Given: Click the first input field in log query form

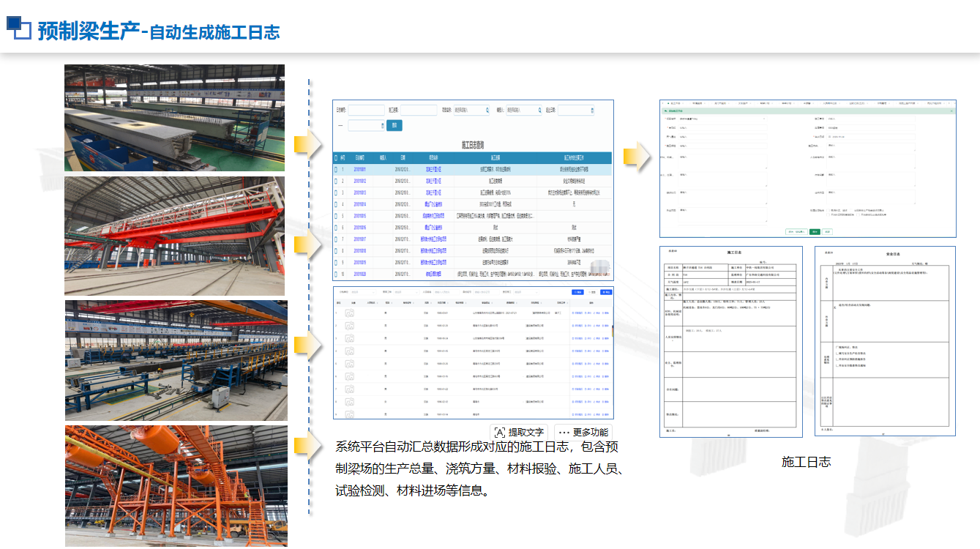Looking at the screenshot, I should [367, 111].
